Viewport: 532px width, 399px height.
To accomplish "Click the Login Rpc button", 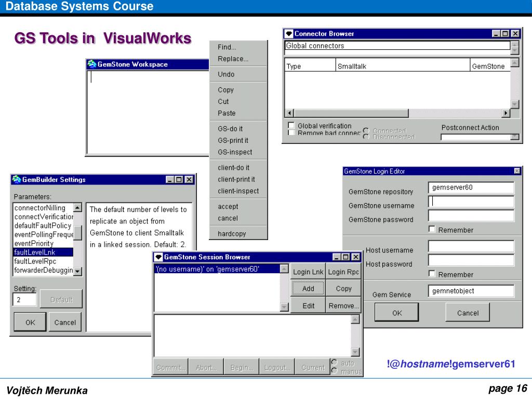I will click(343, 272).
